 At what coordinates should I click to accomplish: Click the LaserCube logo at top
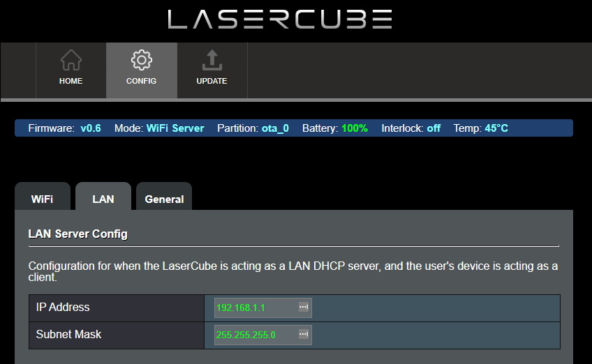click(x=279, y=20)
